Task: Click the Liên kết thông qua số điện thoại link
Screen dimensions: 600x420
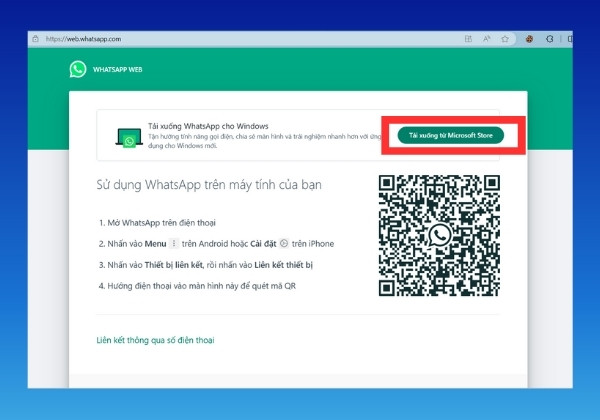Action: [x=155, y=340]
